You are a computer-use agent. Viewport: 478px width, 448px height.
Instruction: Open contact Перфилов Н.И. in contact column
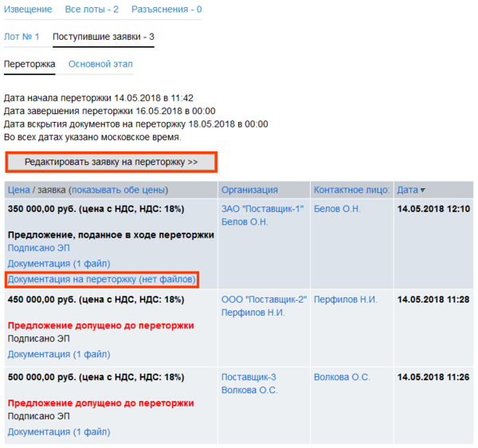pos(347,299)
